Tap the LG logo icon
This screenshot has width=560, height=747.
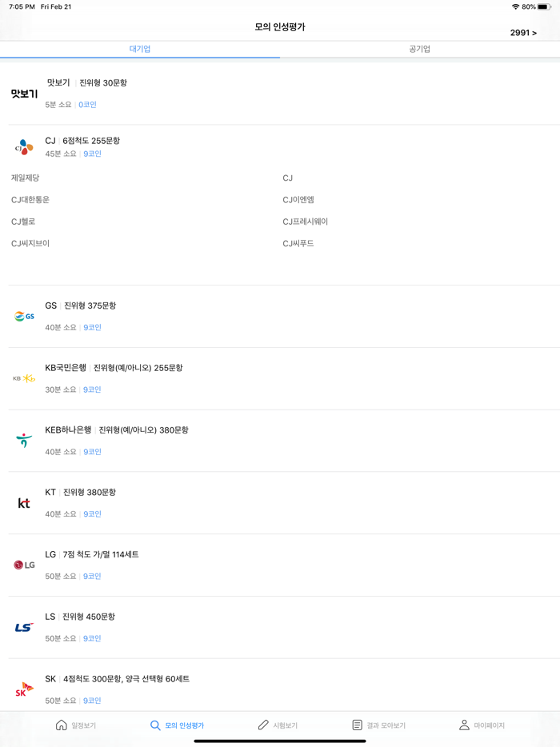23,565
